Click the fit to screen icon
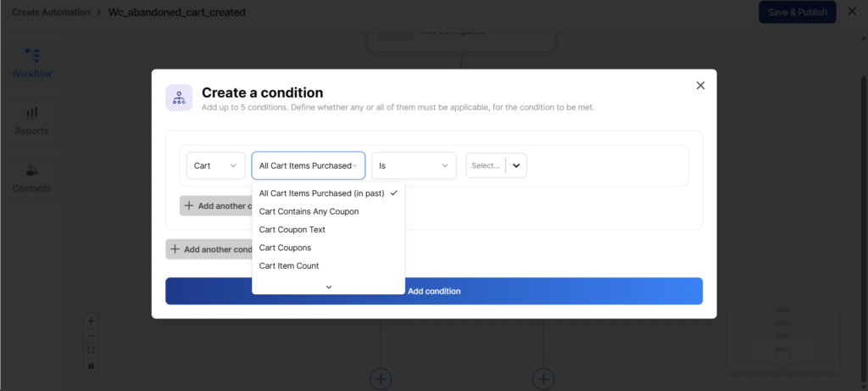Image resolution: width=868 pixels, height=391 pixels. (x=92, y=350)
